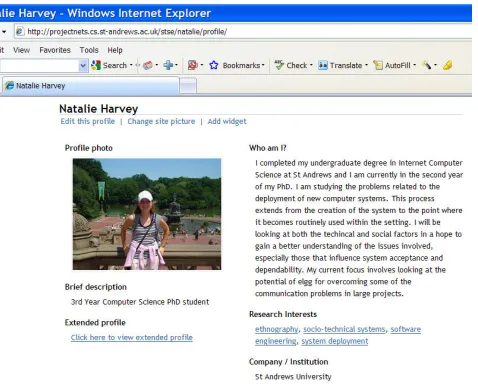Viewport: 478px width, 388px height.
Task: Expand dropdown beside the blue plus icon
Action: [x=176, y=65]
